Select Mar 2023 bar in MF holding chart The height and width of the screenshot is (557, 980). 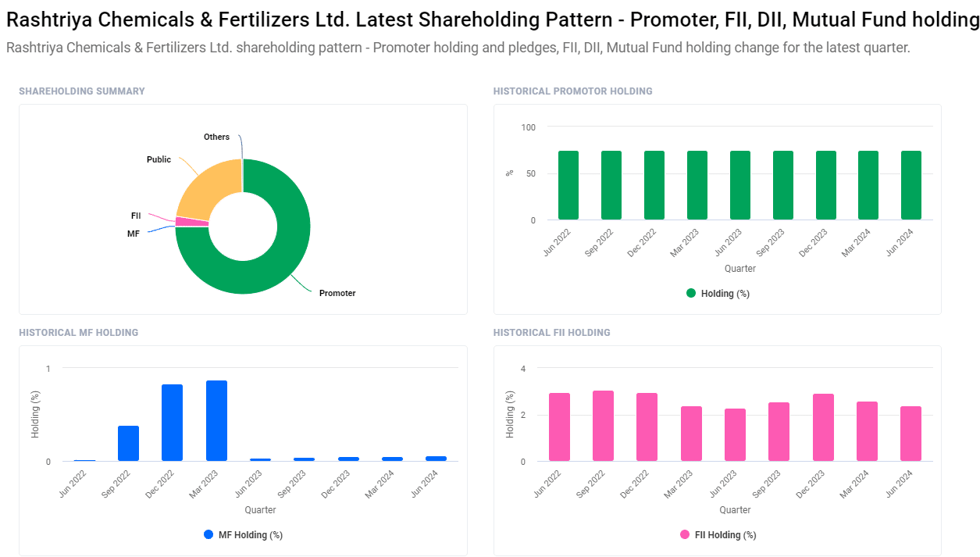[x=216, y=421]
